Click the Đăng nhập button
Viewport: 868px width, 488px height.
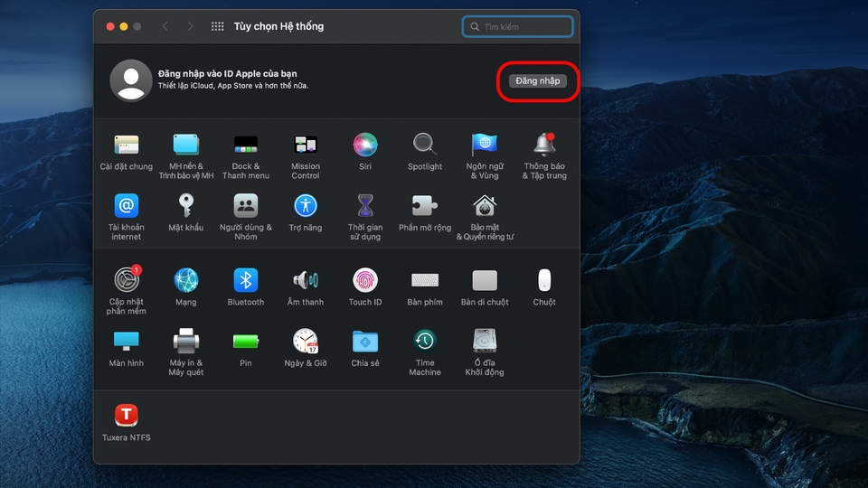(x=537, y=80)
